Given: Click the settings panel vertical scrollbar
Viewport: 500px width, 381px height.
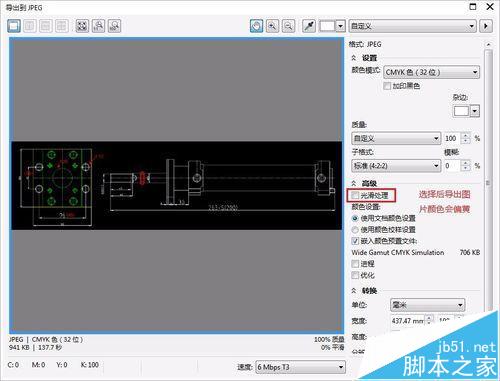Looking at the screenshot, I should tap(488, 183).
